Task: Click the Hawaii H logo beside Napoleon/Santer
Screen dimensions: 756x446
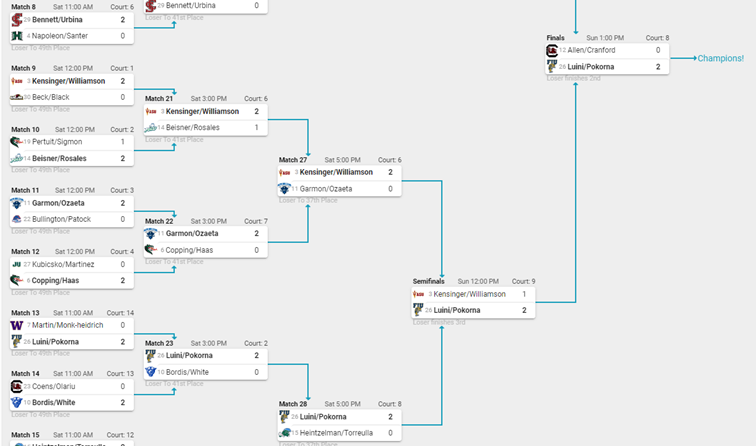Action: point(17,36)
